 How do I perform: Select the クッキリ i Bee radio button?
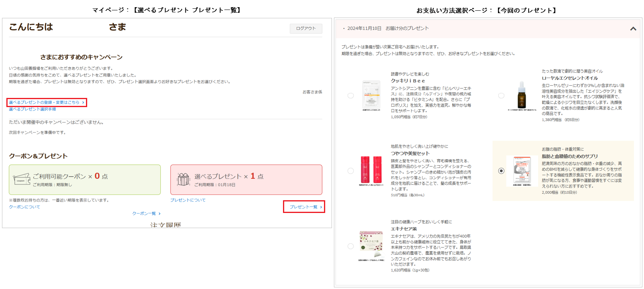click(351, 96)
